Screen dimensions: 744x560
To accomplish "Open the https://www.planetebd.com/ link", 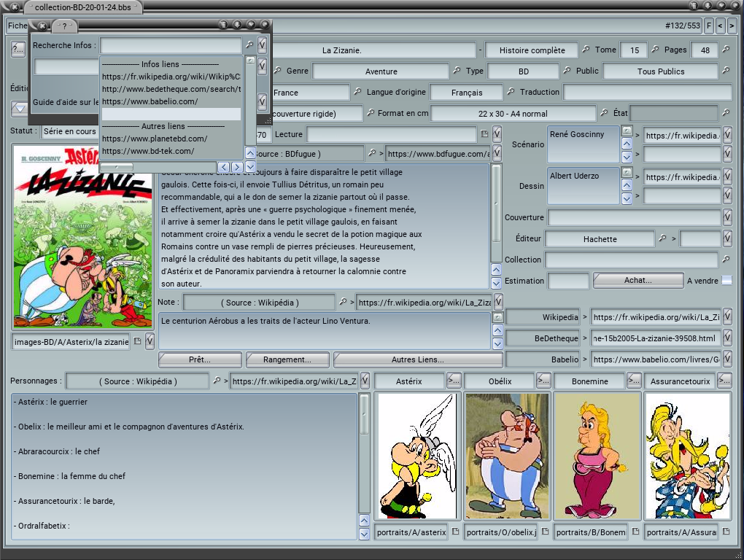I will [x=155, y=139].
